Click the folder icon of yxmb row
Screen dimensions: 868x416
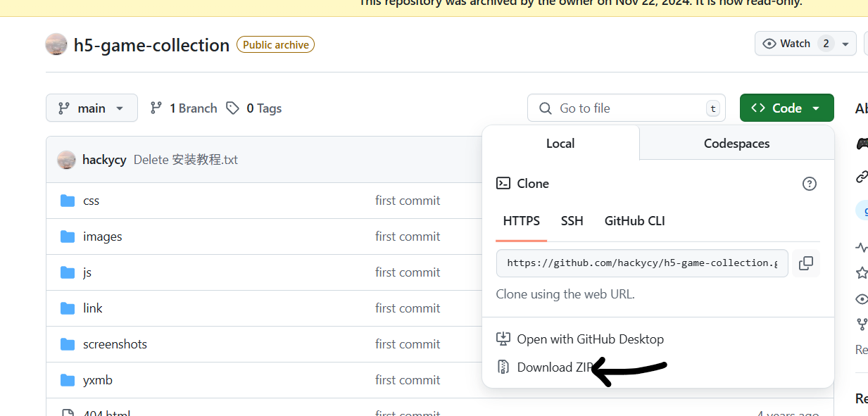point(68,380)
